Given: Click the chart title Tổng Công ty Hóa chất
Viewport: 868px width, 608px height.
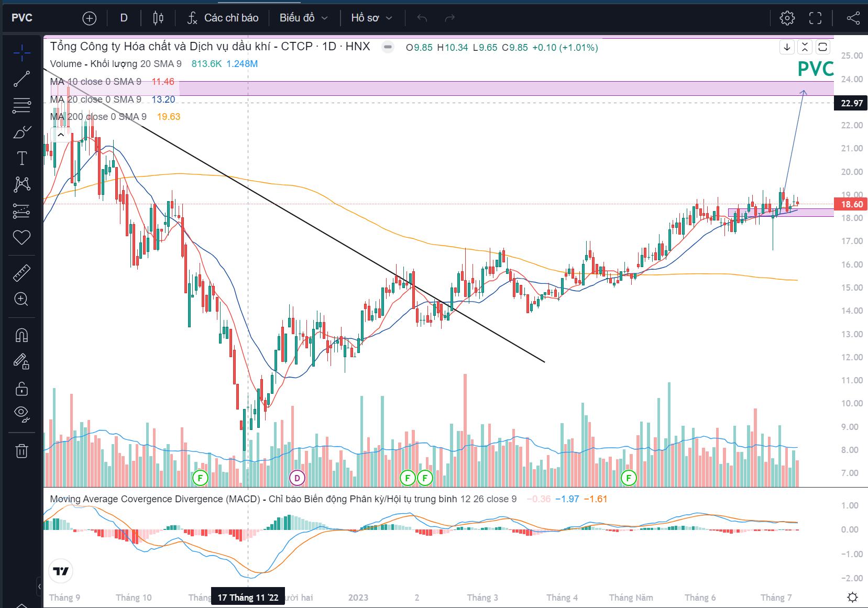Looking at the screenshot, I should click(x=210, y=47).
